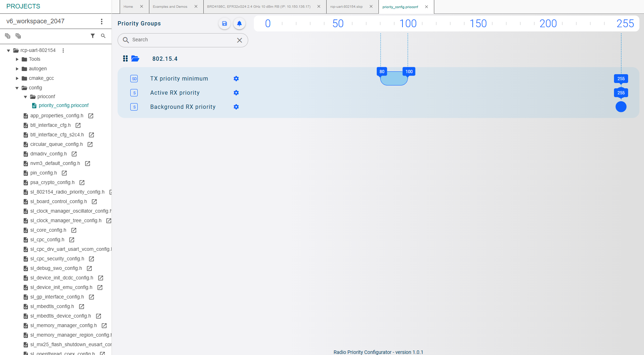Open settings gear for Background RX priority
644x355 pixels.
click(236, 107)
